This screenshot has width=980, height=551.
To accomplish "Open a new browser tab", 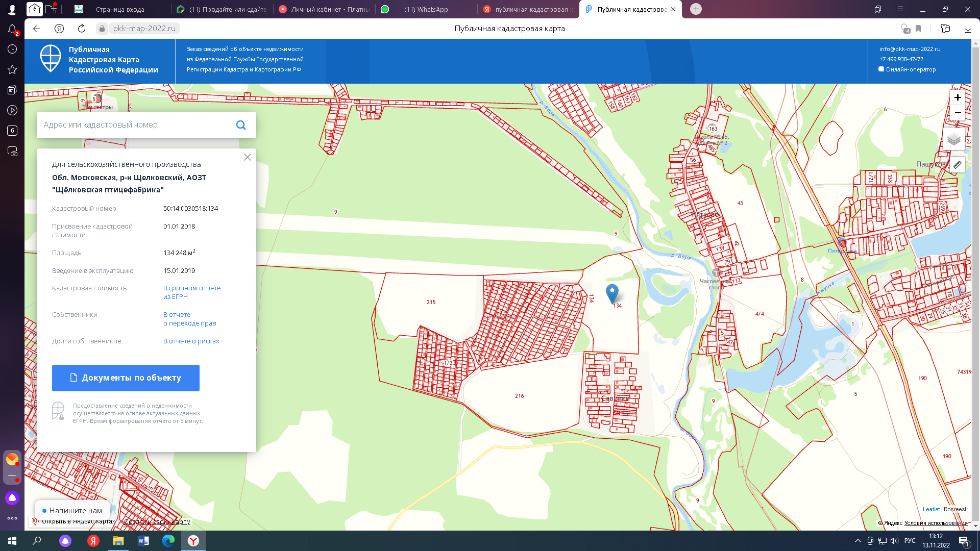I will (x=696, y=9).
